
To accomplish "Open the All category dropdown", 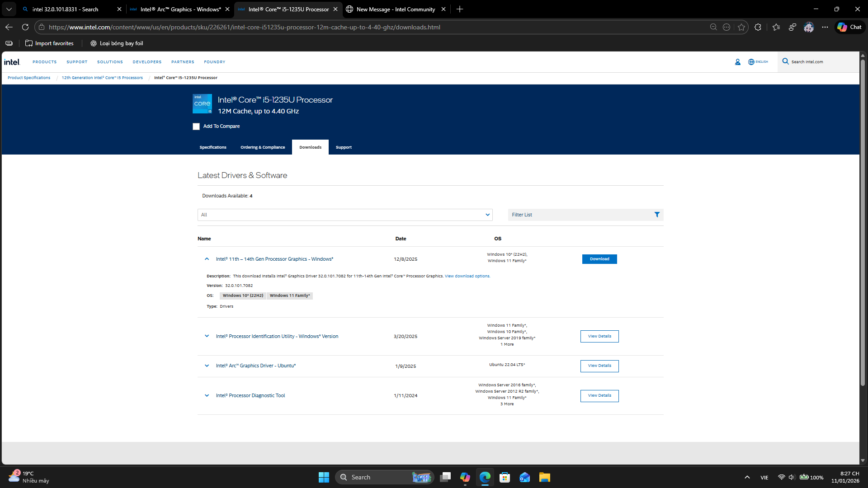I will 344,215.
